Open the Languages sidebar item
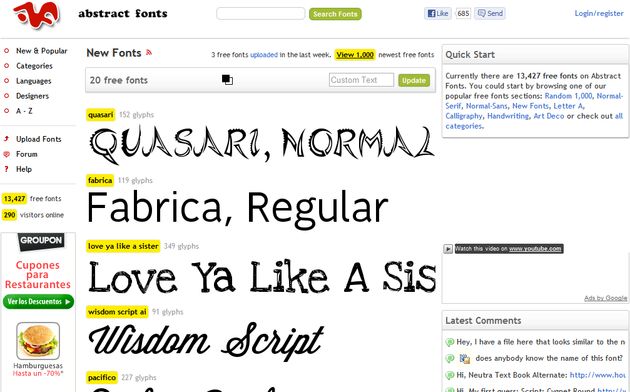The width and height of the screenshot is (630, 392). point(33,81)
